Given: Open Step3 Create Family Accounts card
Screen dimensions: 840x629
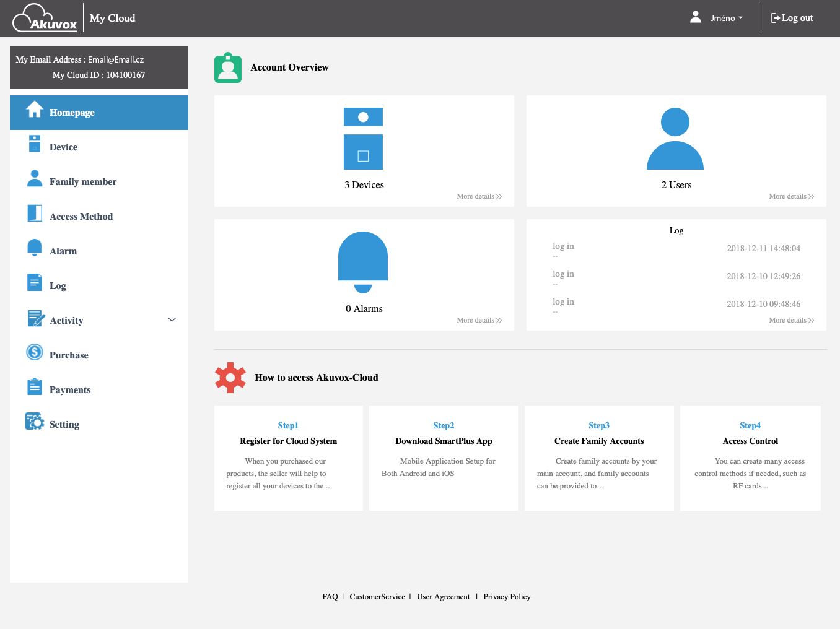Looking at the screenshot, I should click(599, 458).
